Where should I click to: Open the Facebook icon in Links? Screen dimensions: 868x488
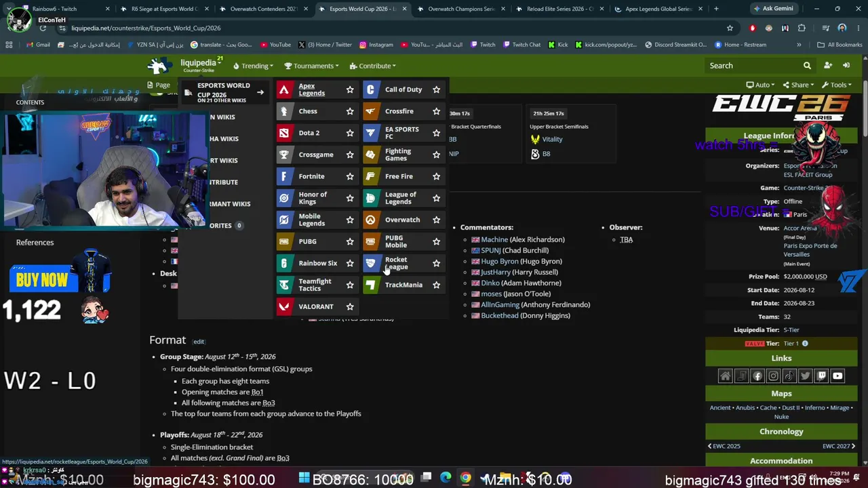pyautogui.click(x=757, y=376)
